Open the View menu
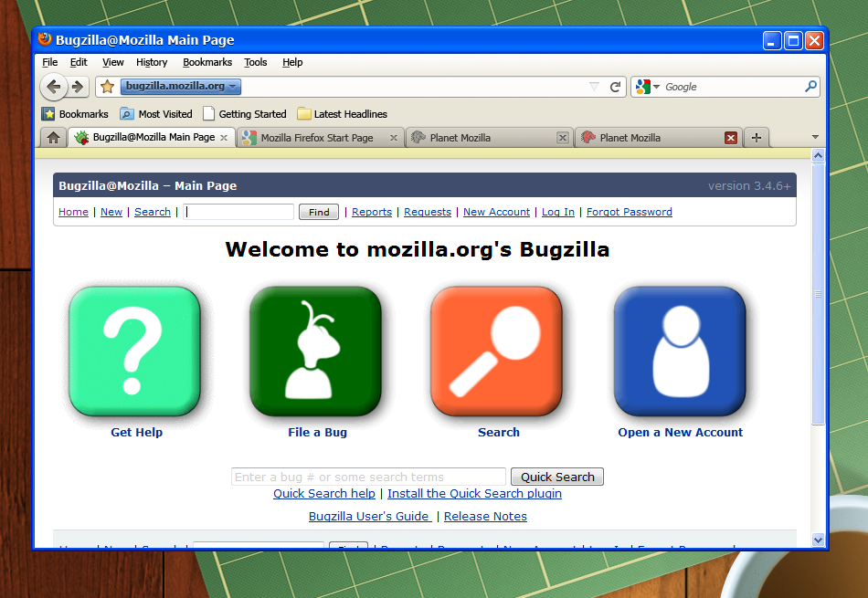 (113, 62)
